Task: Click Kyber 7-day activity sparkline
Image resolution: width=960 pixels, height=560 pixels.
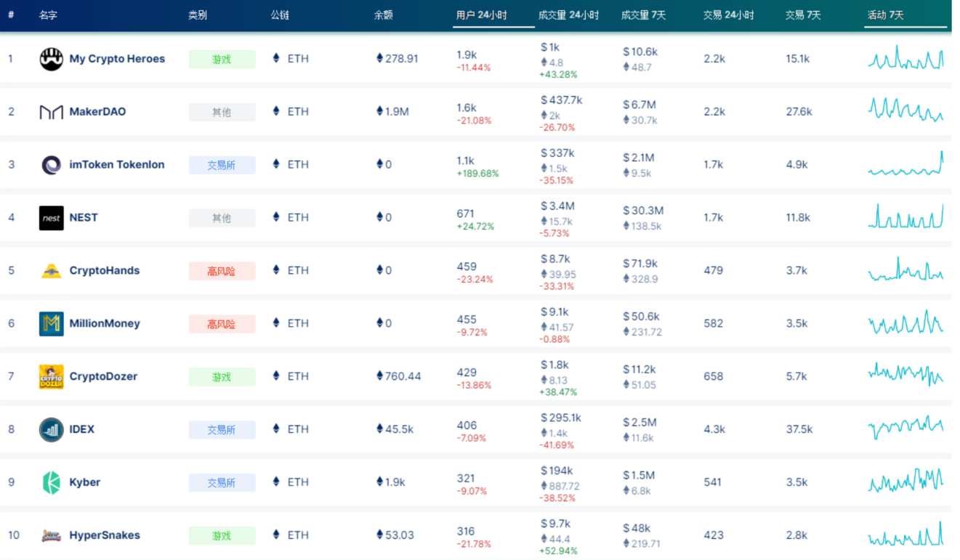Action: pyautogui.click(x=905, y=480)
